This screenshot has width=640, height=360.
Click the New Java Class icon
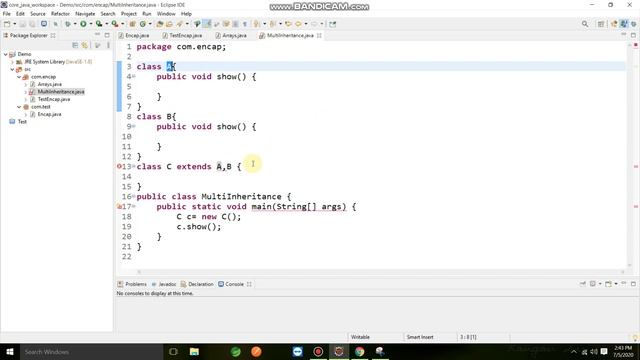(x=143, y=24)
